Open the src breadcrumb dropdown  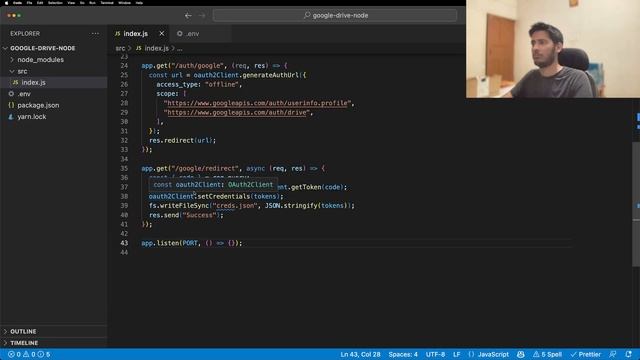[x=120, y=48]
